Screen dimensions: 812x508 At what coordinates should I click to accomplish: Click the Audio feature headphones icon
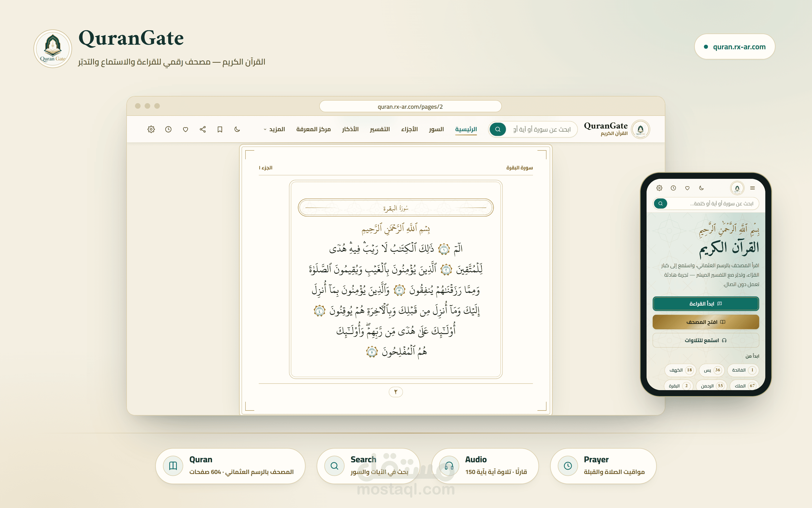pyautogui.click(x=449, y=466)
